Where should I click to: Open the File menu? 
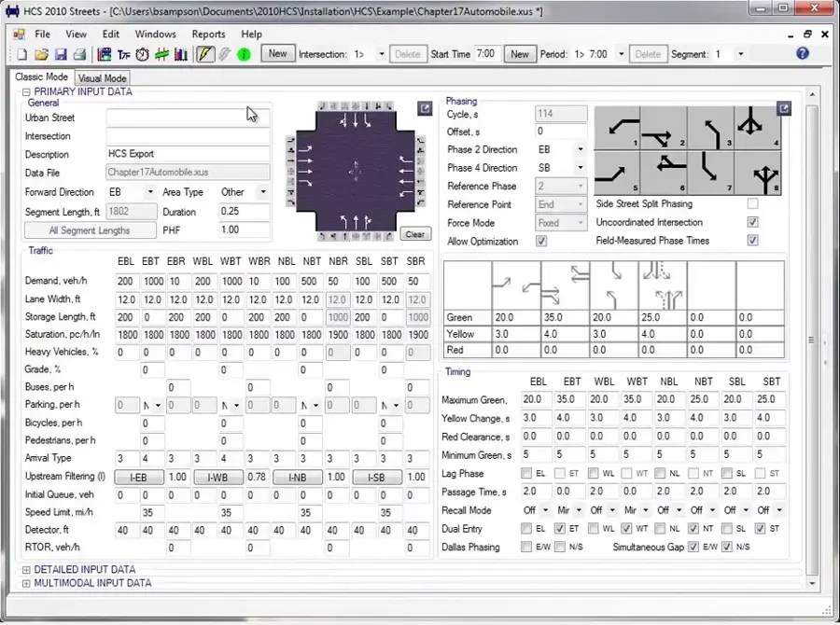click(x=42, y=35)
